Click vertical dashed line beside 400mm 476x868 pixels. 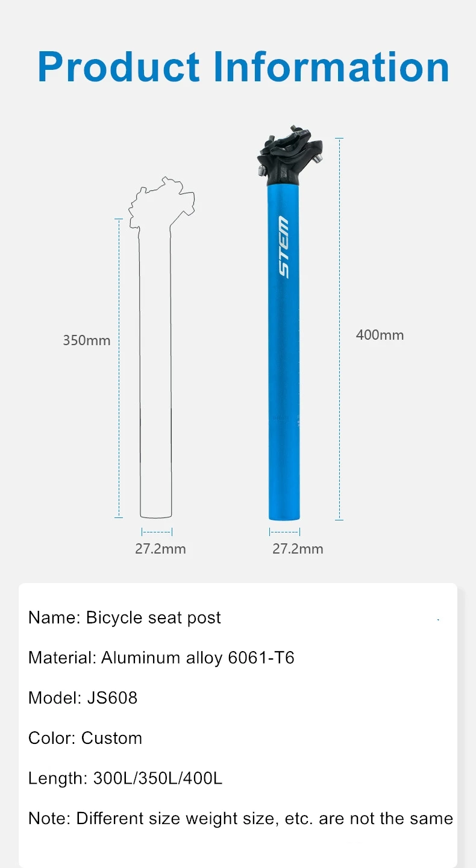(339, 329)
